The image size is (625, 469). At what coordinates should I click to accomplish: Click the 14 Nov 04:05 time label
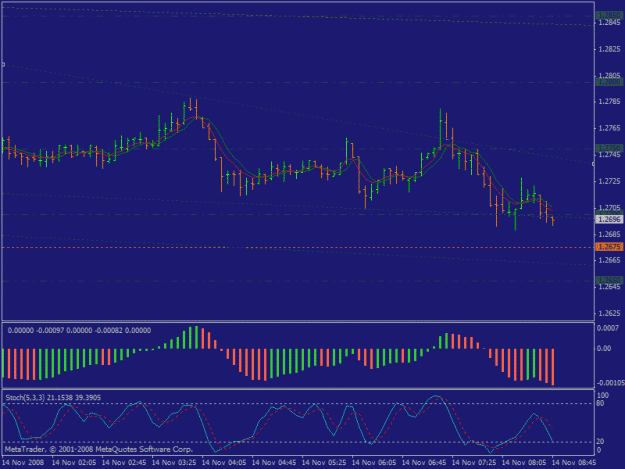tap(224, 463)
